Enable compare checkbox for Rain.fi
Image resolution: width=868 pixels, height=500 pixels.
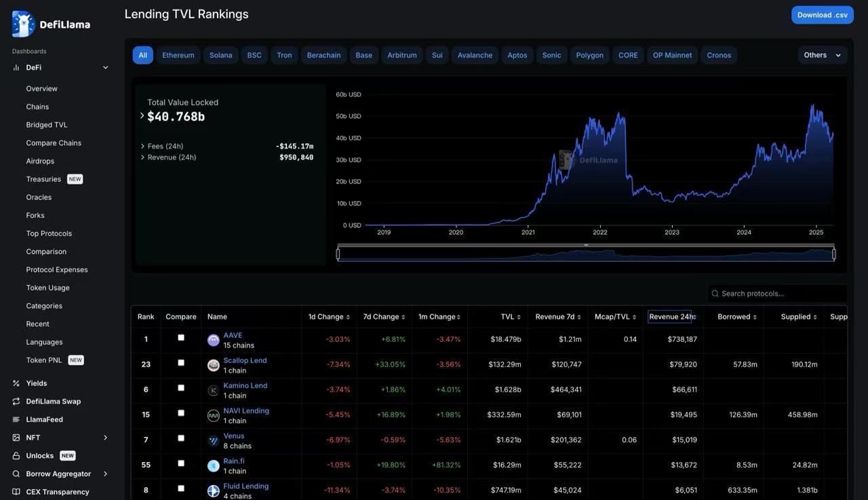pyautogui.click(x=181, y=463)
